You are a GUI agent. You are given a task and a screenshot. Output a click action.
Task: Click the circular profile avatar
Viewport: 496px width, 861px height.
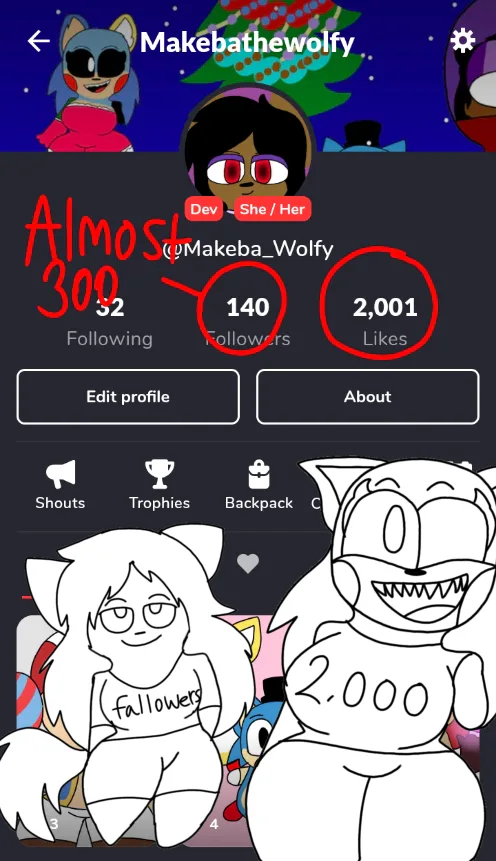click(x=248, y=150)
